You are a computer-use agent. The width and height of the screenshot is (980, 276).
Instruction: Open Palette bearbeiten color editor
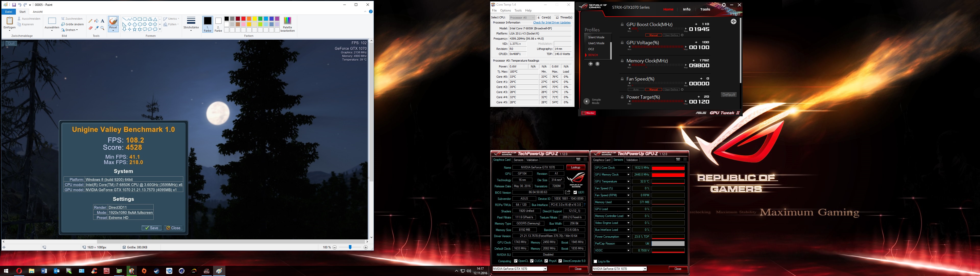(x=288, y=24)
